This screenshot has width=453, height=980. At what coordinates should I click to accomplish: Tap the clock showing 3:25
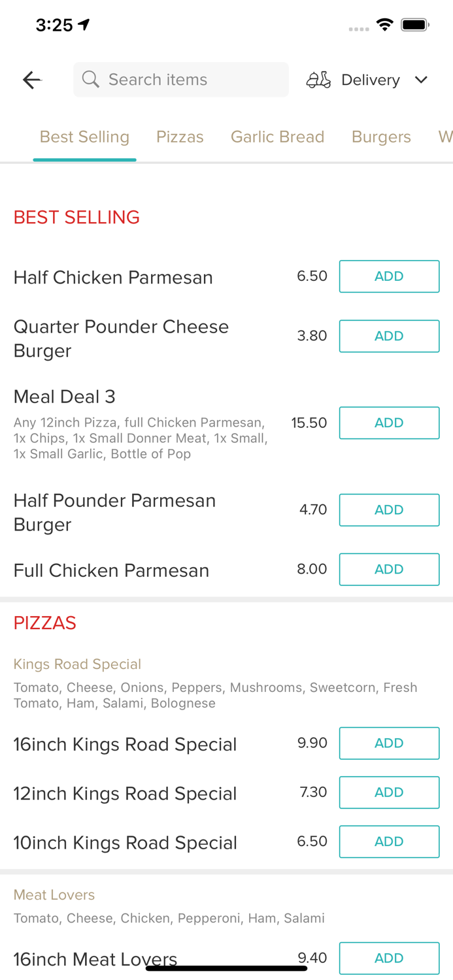coord(54,25)
